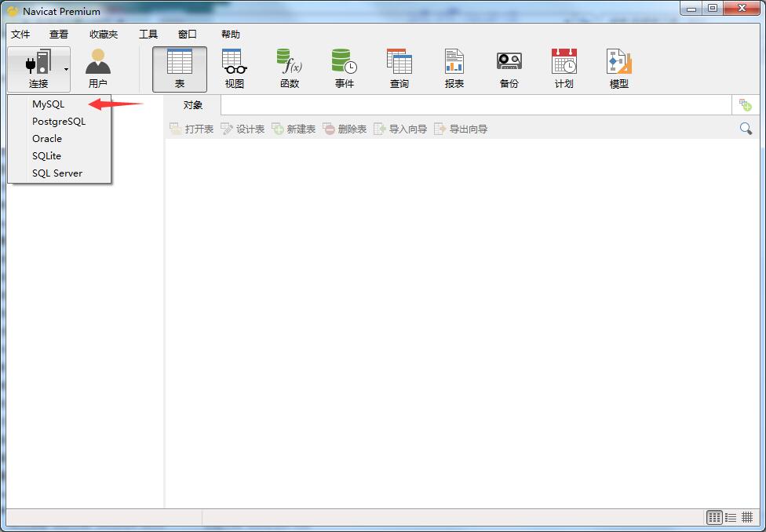The height and width of the screenshot is (532, 766).
Task: Click the Navicat logo in title bar
Action: pyautogui.click(x=13, y=11)
